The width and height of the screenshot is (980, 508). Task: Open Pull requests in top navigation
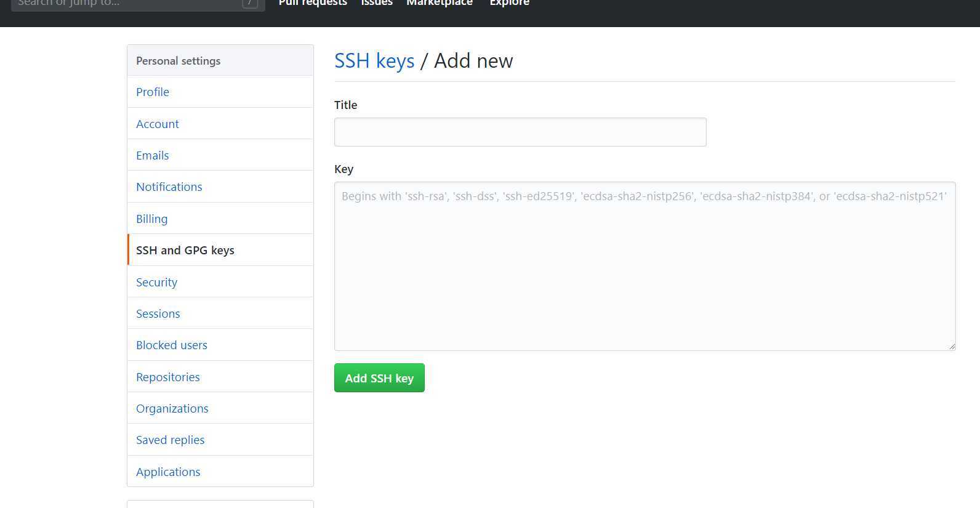coord(313,3)
